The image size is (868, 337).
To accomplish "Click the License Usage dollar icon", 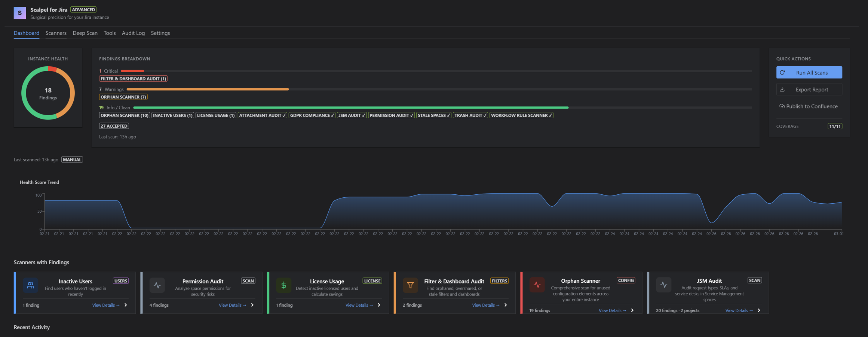I will click(x=283, y=285).
